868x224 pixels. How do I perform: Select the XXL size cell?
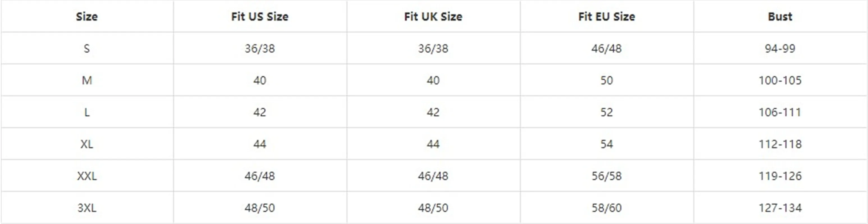pos(86,176)
